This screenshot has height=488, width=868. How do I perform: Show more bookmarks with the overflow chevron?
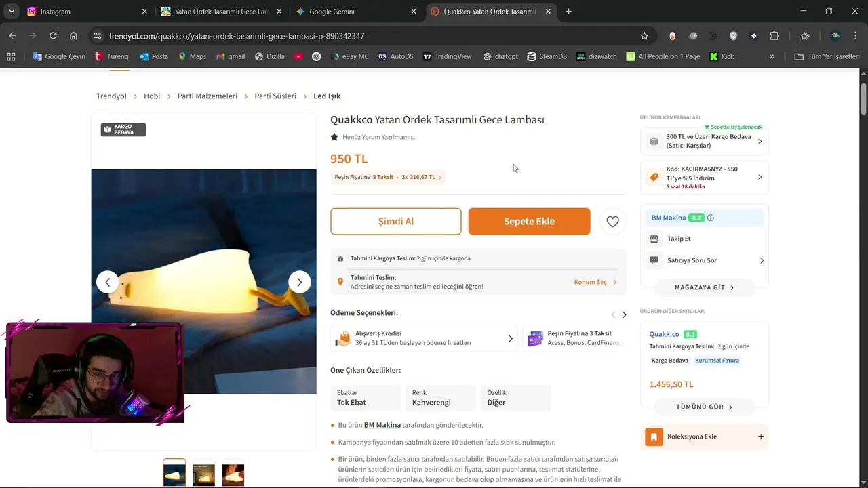pyautogui.click(x=772, y=56)
